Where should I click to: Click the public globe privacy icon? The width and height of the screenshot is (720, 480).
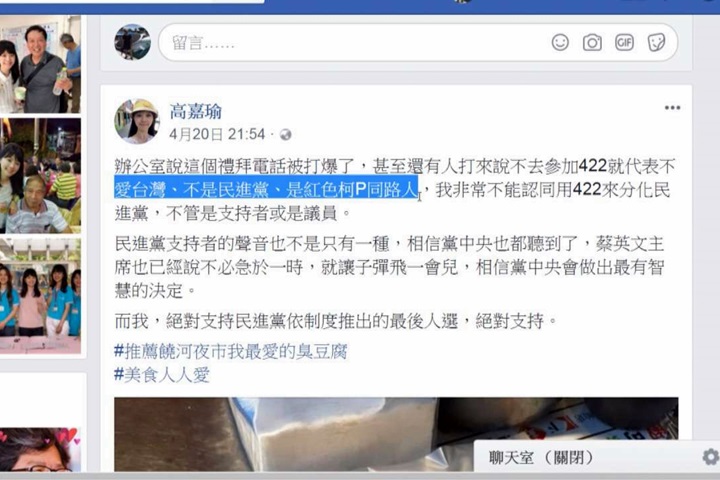286,135
